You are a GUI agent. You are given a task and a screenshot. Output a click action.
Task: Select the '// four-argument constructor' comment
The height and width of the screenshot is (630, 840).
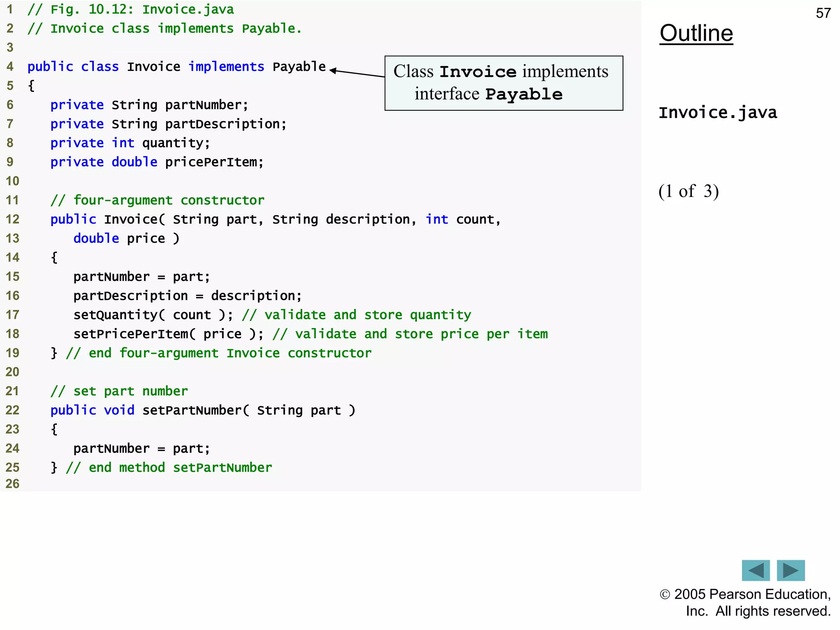point(157,200)
